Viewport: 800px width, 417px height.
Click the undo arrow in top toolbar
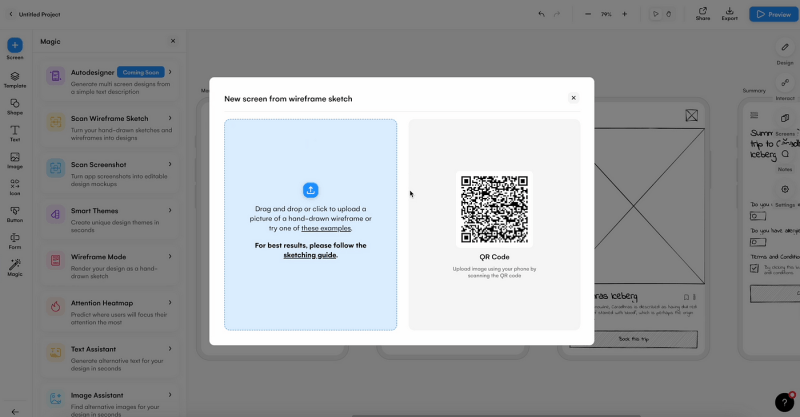[541, 14]
